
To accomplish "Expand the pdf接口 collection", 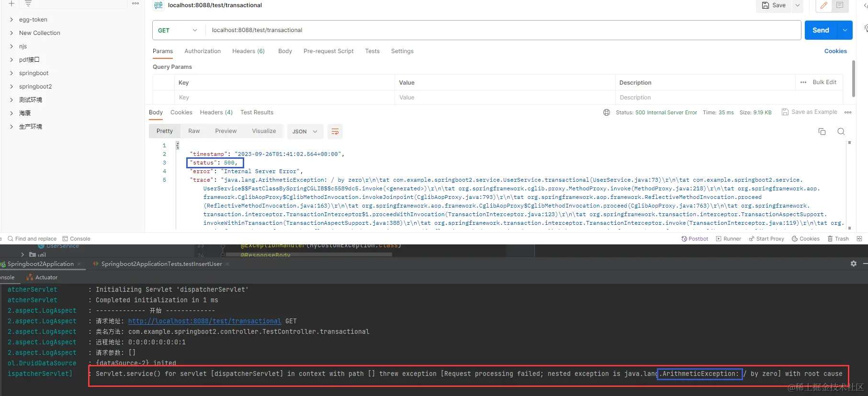I will tap(11, 60).
